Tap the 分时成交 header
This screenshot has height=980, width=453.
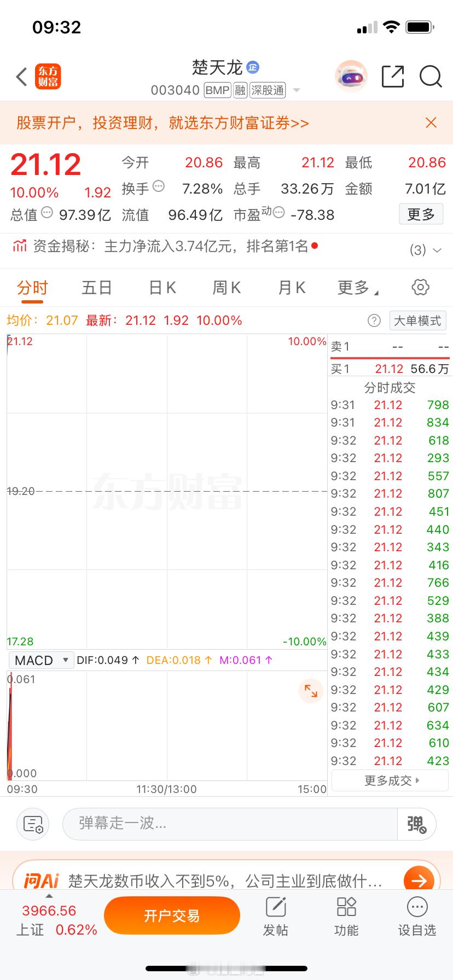[390, 387]
